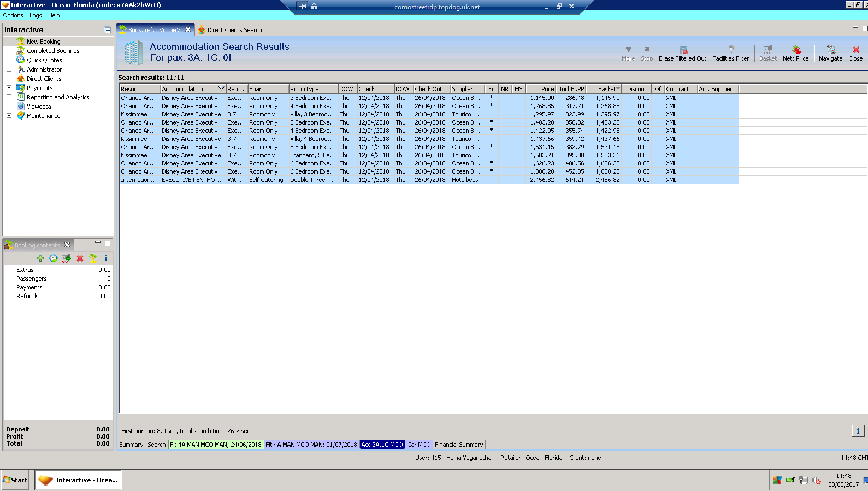Click the palm tree icon in Booking contents toolbar
The image size is (868, 491).
click(93, 258)
